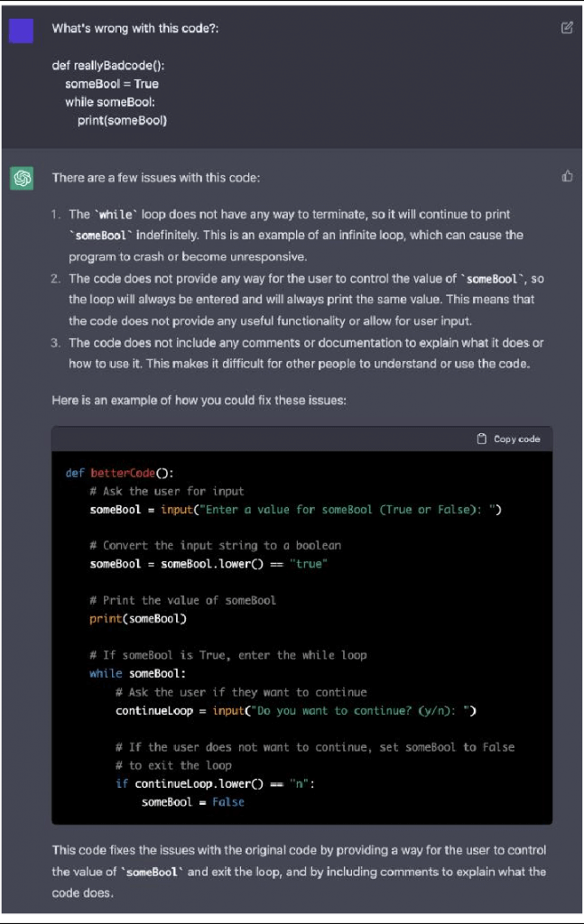Click the closing paragraph "This code fixes the issues"
Viewport: 584px width, 924px height.
click(299, 871)
